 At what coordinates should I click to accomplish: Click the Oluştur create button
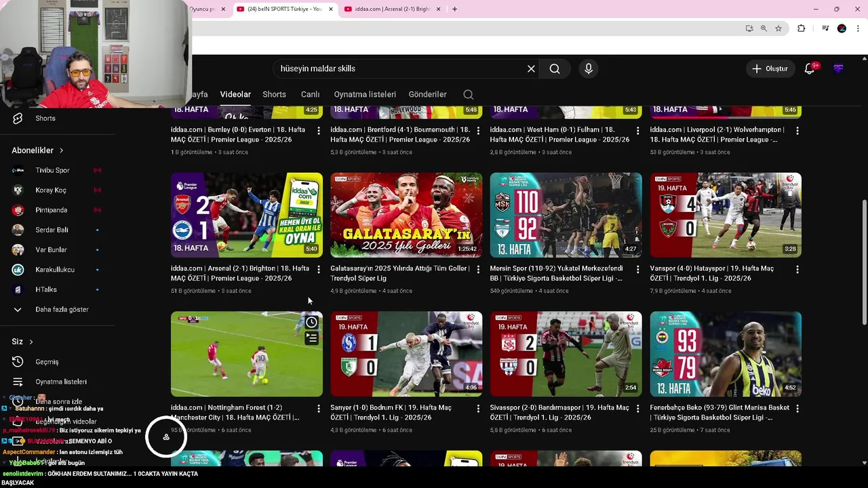770,68
